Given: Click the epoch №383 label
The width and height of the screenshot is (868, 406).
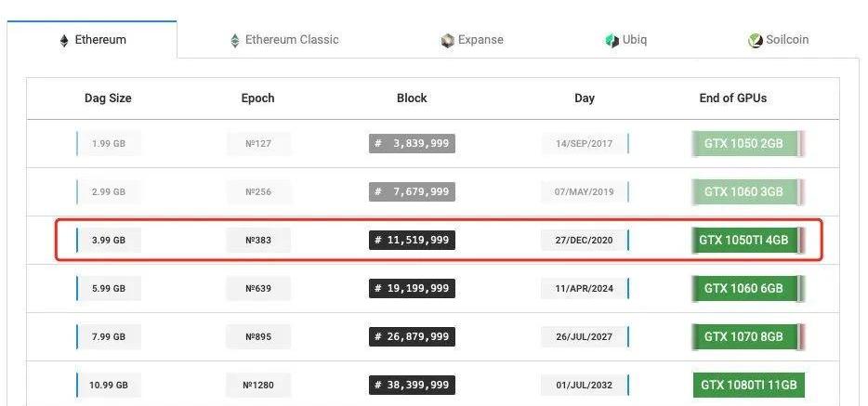Looking at the screenshot, I should (257, 240).
